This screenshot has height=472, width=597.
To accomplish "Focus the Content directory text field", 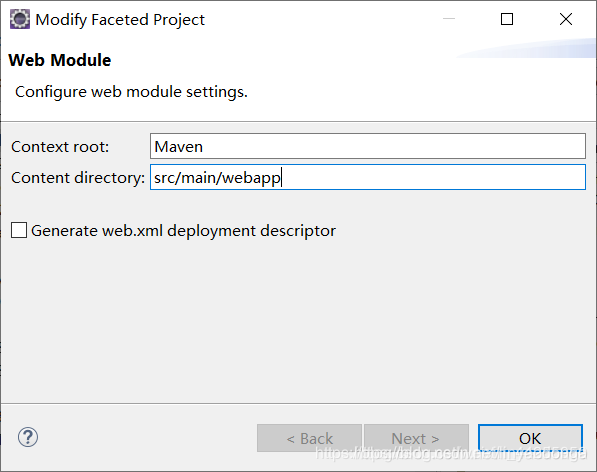I will pyautogui.click(x=368, y=177).
